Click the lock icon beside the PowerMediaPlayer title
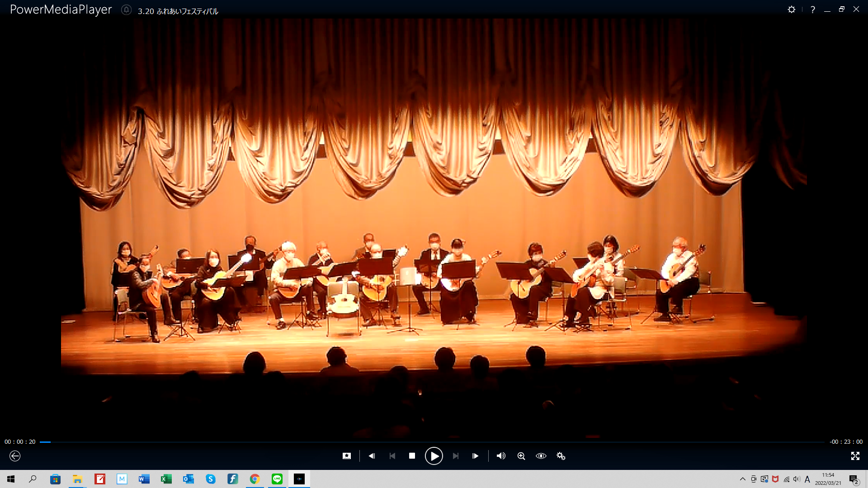Viewport: 868px width, 488px height. (126, 10)
